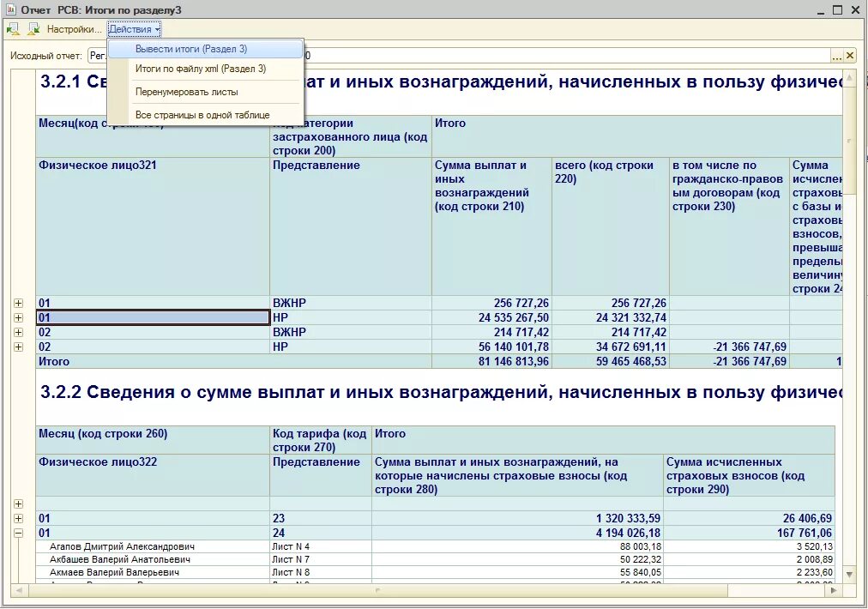
Task: Select highlighted cell 01 in НР row
Action: tap(153, 317)
